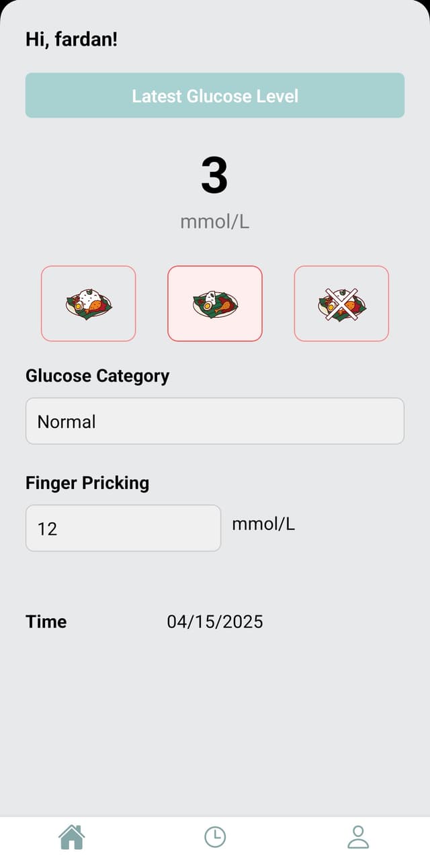This screenshot has width=430, height=868.
Task: Click the Time label
Action: pos(46,621)
